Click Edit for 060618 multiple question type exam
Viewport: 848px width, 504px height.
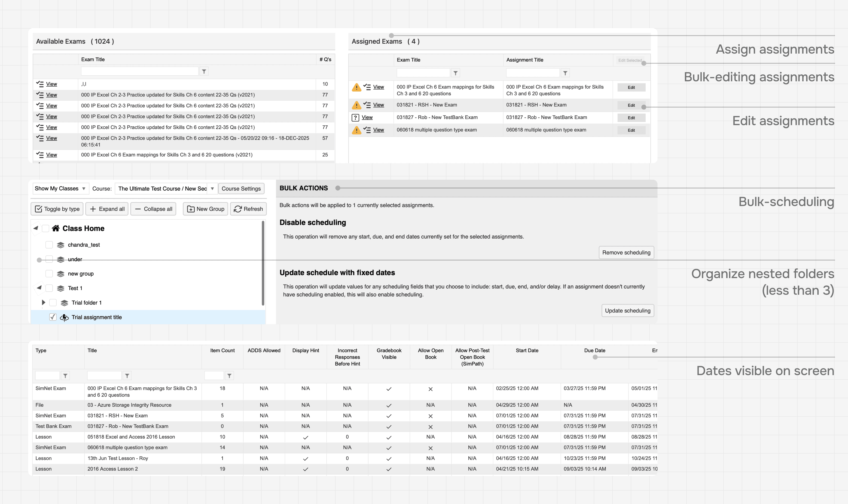(x=631, y=131)
